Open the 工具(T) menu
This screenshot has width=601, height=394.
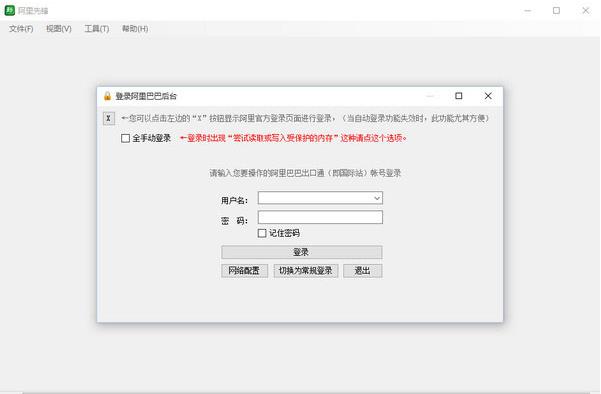97,29
